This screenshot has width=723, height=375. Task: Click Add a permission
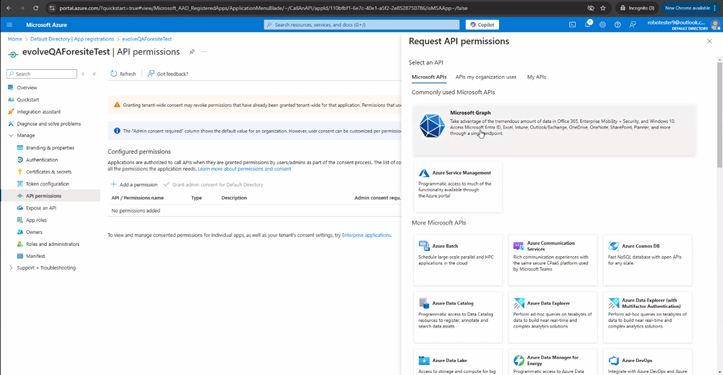[134, 185]
